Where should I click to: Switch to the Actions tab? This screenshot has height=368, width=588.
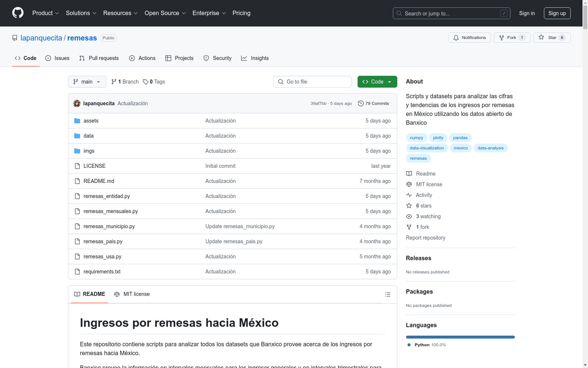(x=142, y=58)
